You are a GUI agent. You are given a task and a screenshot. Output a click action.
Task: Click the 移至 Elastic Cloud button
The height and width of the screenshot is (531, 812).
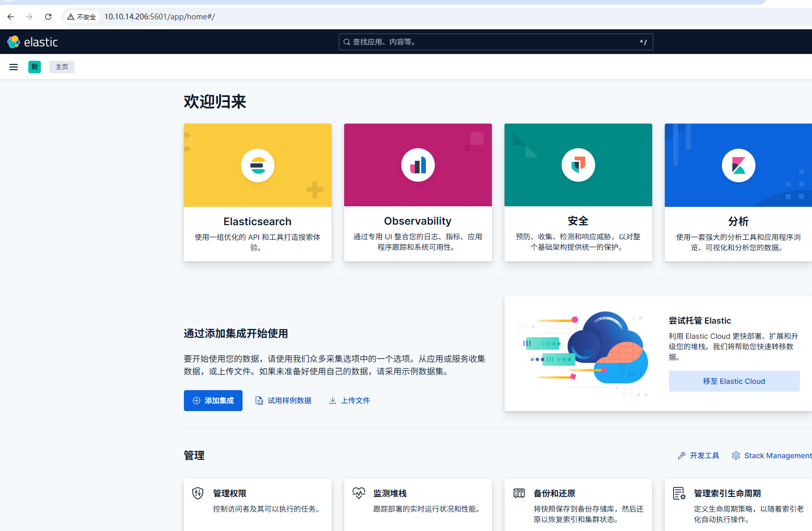pos(734,381)
